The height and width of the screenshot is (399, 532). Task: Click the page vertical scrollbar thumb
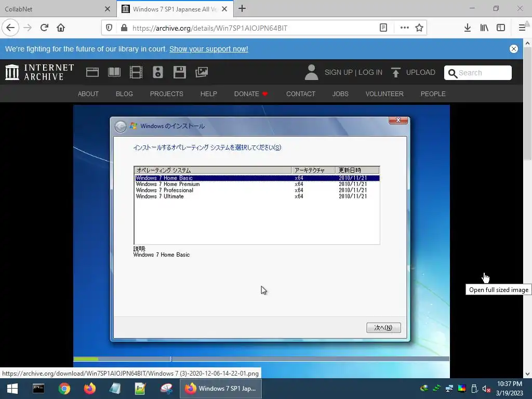(527, 103)
